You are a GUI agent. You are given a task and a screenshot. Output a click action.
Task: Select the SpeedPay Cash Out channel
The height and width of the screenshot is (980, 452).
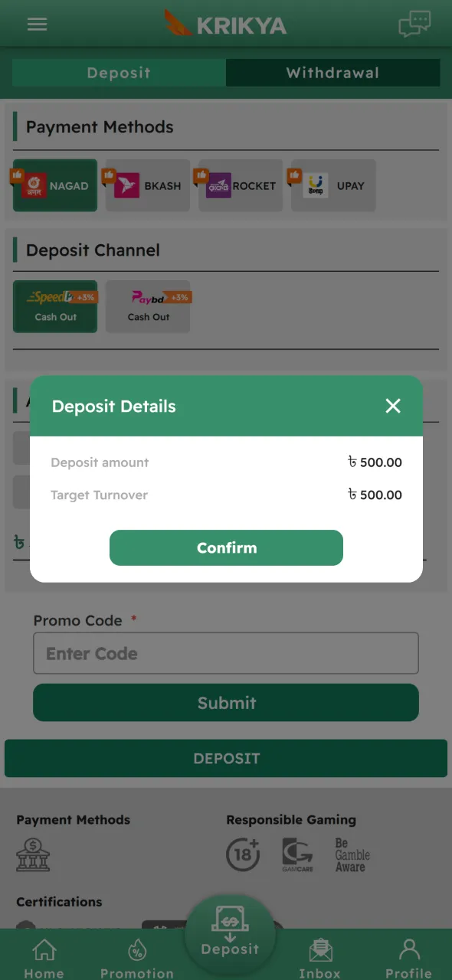54,306
